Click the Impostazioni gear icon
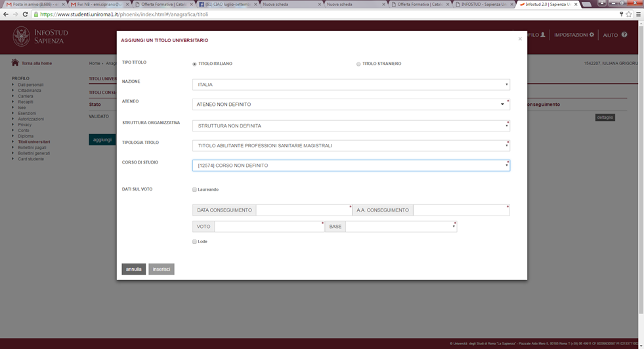This screenshot has width=644, height=349. [591, 35]
